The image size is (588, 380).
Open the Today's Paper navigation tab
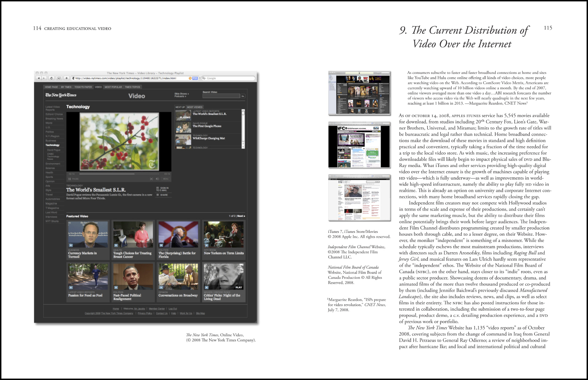tap(83, 87)
